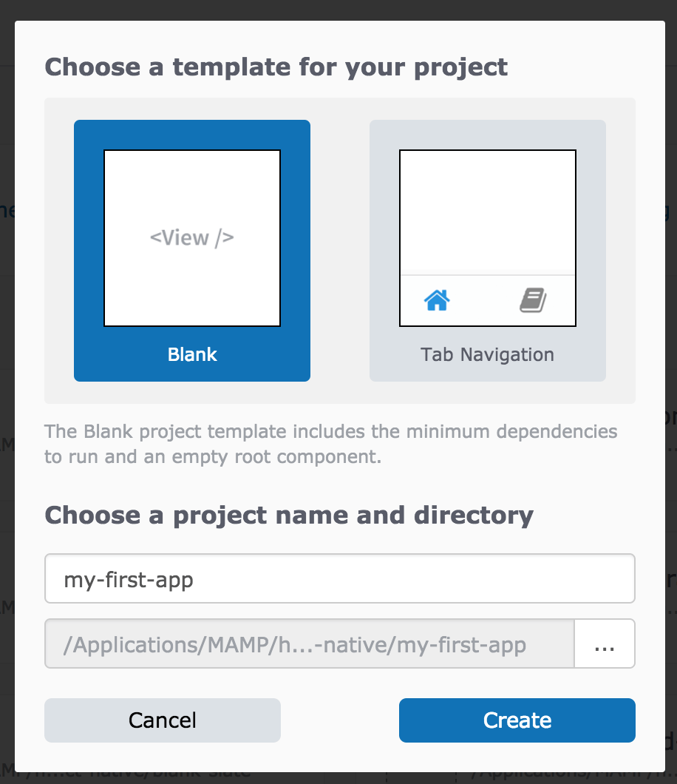Open the template selection area

pos(340,250)
